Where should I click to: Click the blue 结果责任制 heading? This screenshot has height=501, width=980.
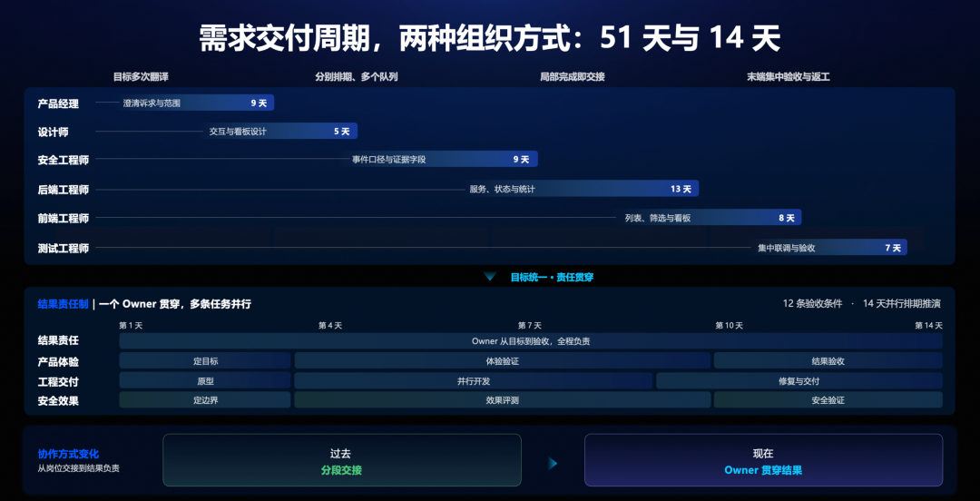click(64, 304)
